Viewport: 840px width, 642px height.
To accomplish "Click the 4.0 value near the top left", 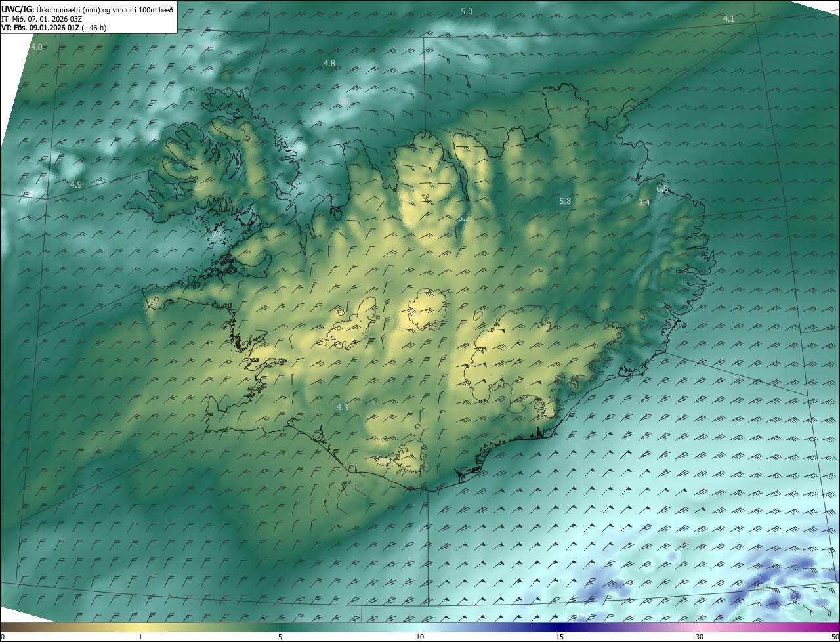I will [36, 47].
